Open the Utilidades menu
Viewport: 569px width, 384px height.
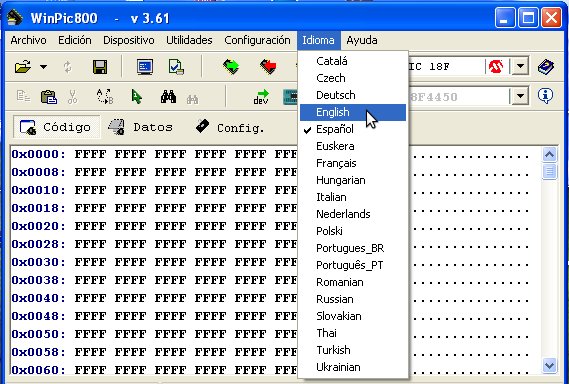(x=189, y=40)
